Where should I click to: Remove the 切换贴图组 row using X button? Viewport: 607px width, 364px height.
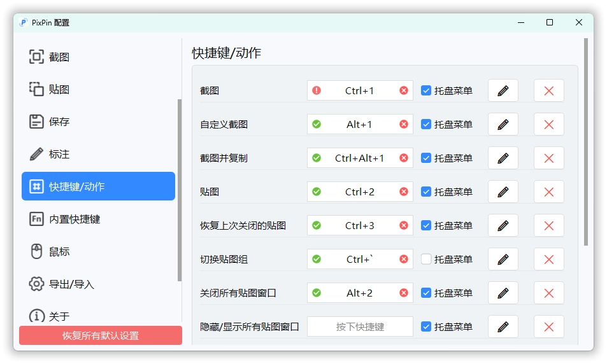click(548, 260)
